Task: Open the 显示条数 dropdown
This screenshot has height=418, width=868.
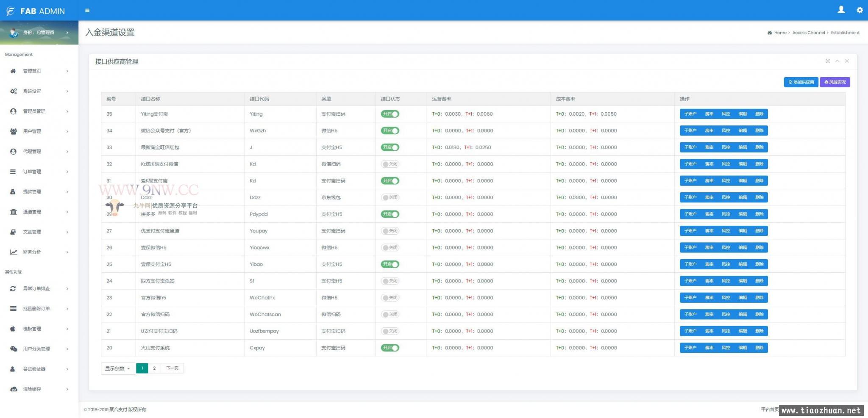Action: [x=117, y=368]
